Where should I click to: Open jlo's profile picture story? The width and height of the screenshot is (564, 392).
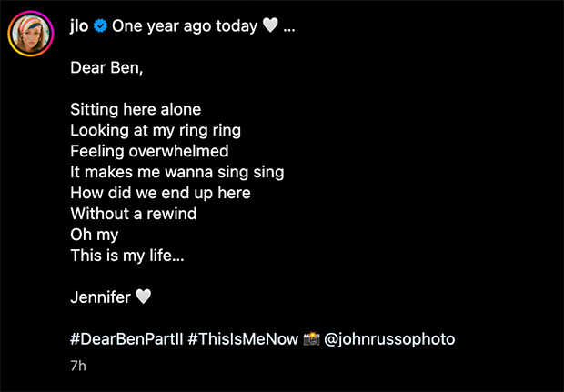point(31,34)
